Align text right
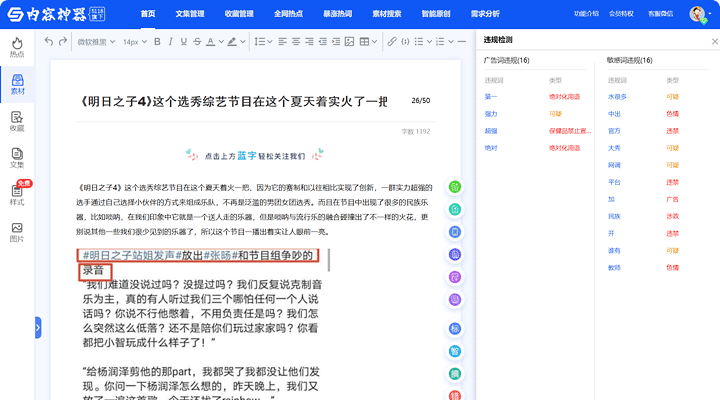Image resolution: width=720 pixels, height=400 pixels. pos(309,42)
